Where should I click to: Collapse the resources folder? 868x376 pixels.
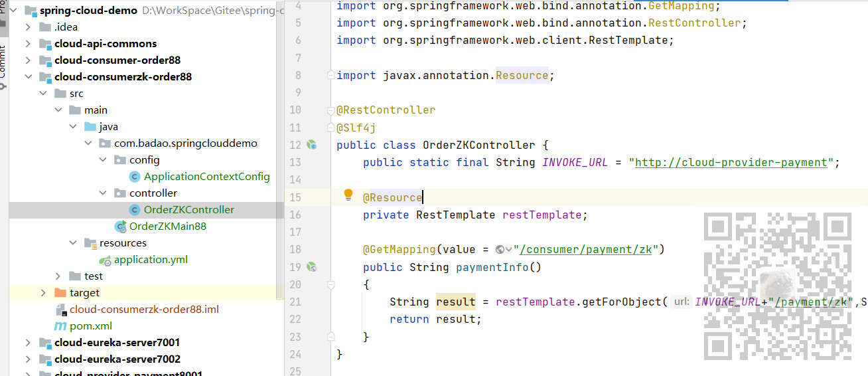[72, 243]
